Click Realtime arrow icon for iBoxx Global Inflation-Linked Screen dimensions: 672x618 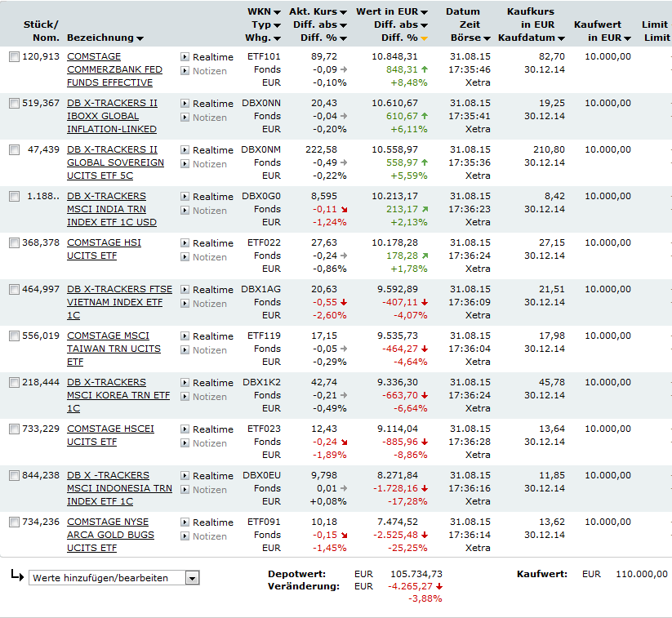185,104
